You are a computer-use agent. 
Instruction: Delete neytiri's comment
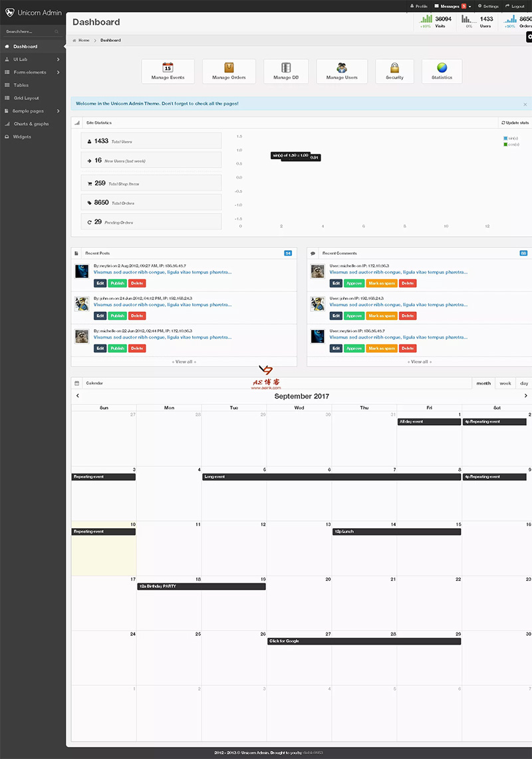coord(408,348)
